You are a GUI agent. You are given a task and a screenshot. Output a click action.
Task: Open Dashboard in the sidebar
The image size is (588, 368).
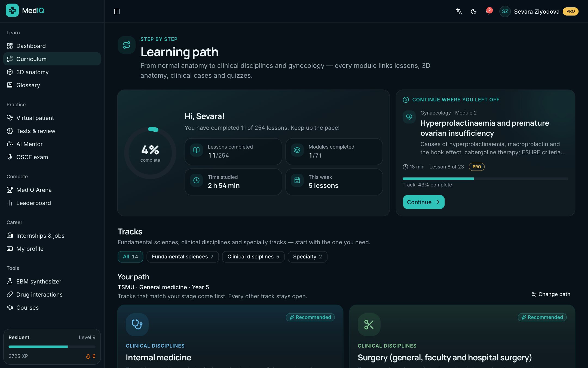point(52,46)
